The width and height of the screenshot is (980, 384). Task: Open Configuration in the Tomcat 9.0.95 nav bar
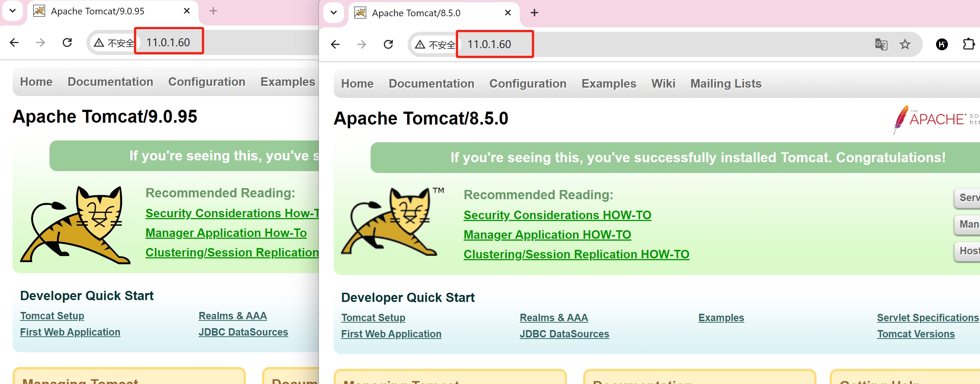[x=207, y=82]
